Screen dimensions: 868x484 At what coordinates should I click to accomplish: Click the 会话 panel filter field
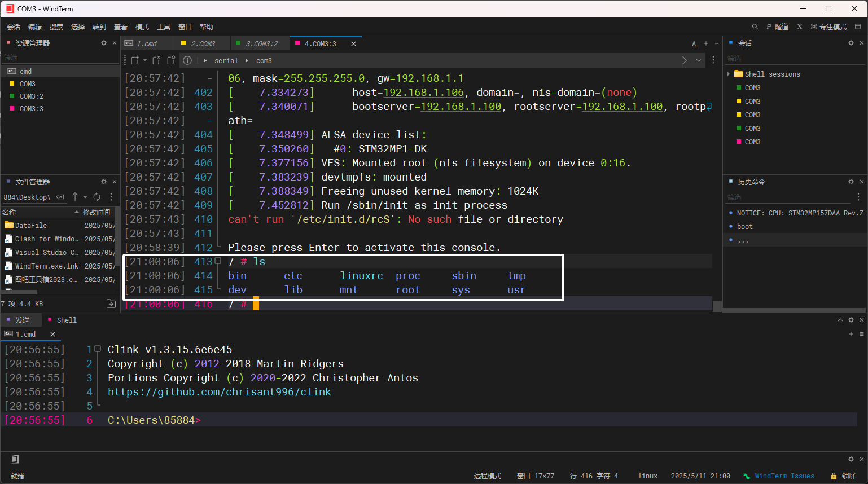coord(795,58)
